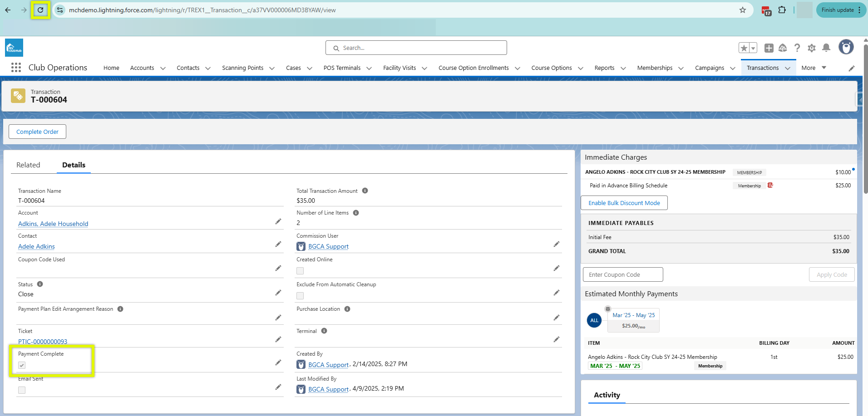Click the Setup gear icon

coord(812,48)
